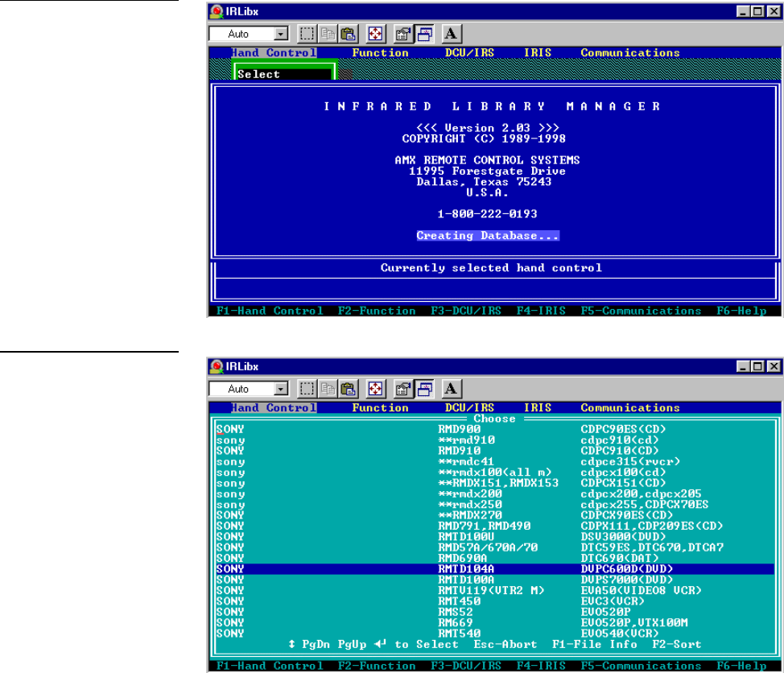Open Properties icon in top IRLibx window toolbar
This screenshot has height=673, width=784.
[402, 34]
